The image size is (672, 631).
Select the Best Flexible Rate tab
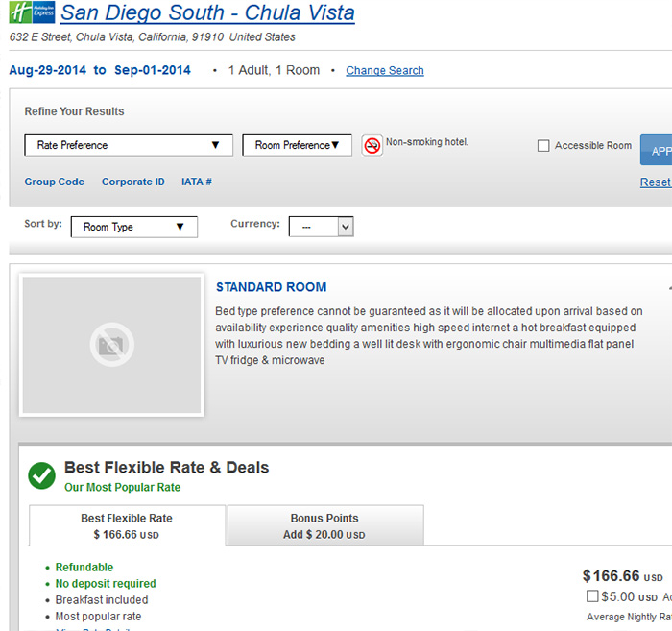[x=127, y=526]
